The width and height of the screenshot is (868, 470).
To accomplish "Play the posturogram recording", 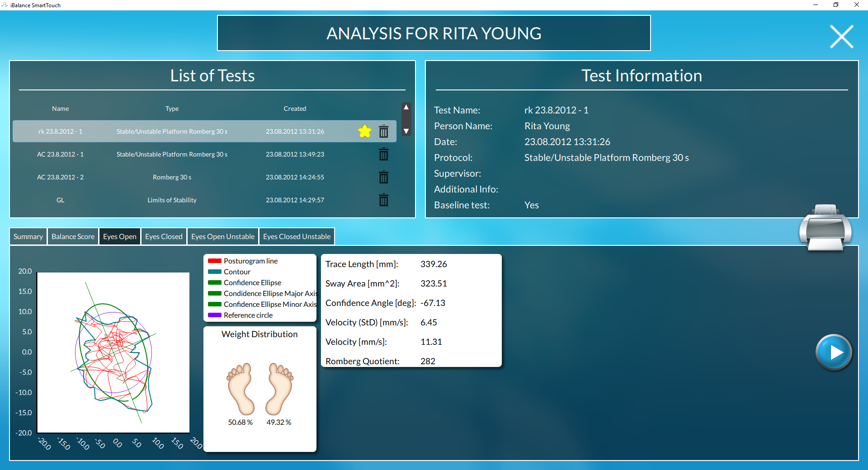I will 834,352.
